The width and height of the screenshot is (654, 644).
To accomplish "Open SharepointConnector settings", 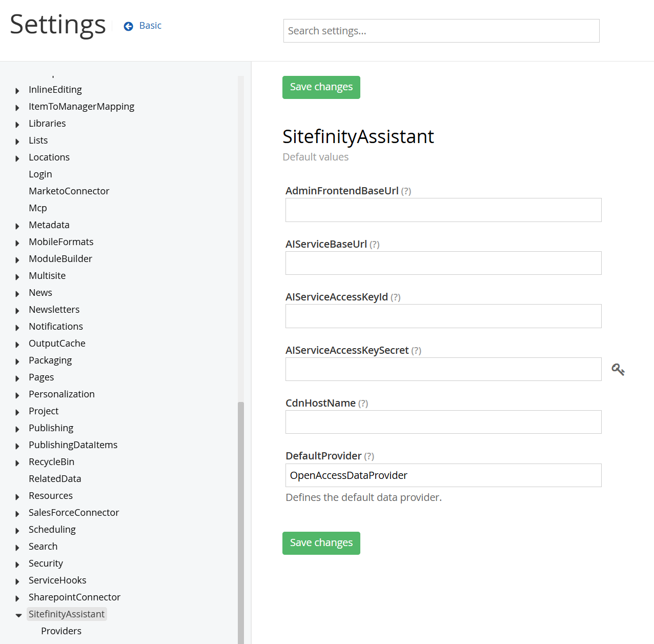I will click(74, 597).
